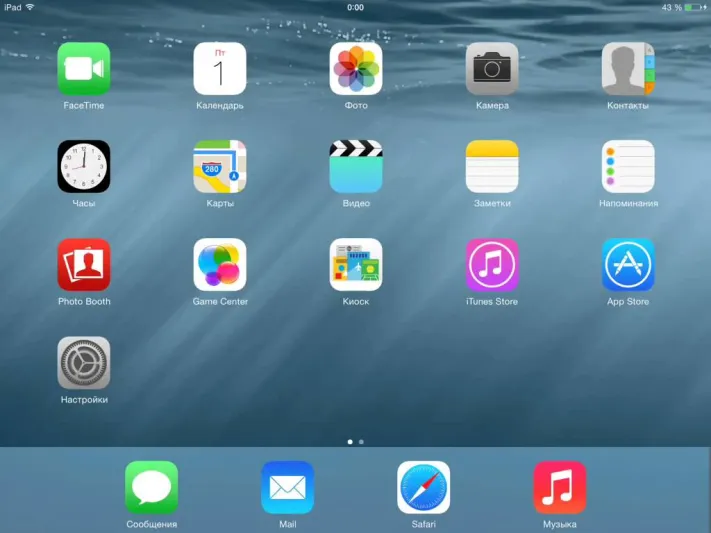Image resolution: width=711 pixels, height=533 pixels.
Task: Open the Видео videos app
Action: pos(356,166)
